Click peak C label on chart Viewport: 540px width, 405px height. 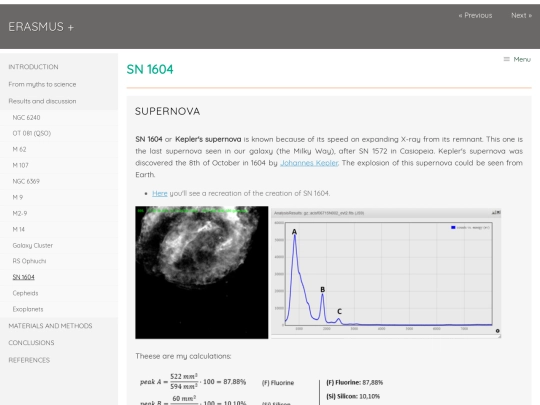click(x=339, y=311)
